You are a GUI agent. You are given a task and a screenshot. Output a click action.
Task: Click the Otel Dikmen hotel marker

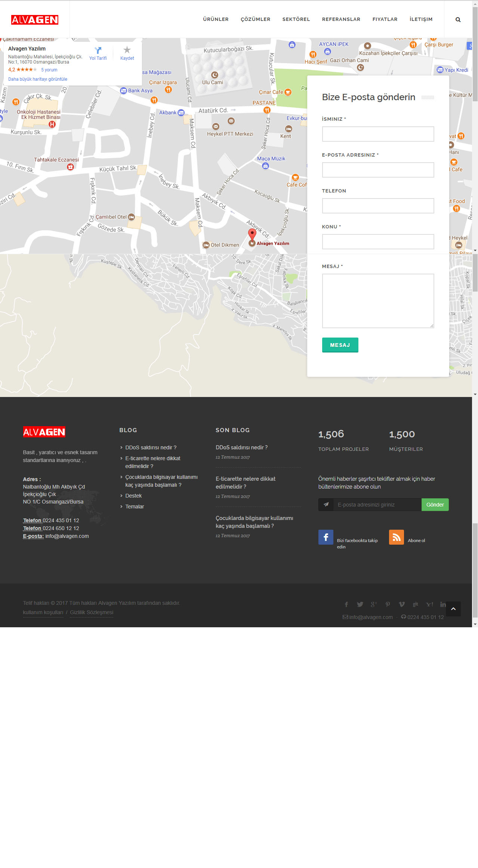pyautogui.click(x=206, y=245)
